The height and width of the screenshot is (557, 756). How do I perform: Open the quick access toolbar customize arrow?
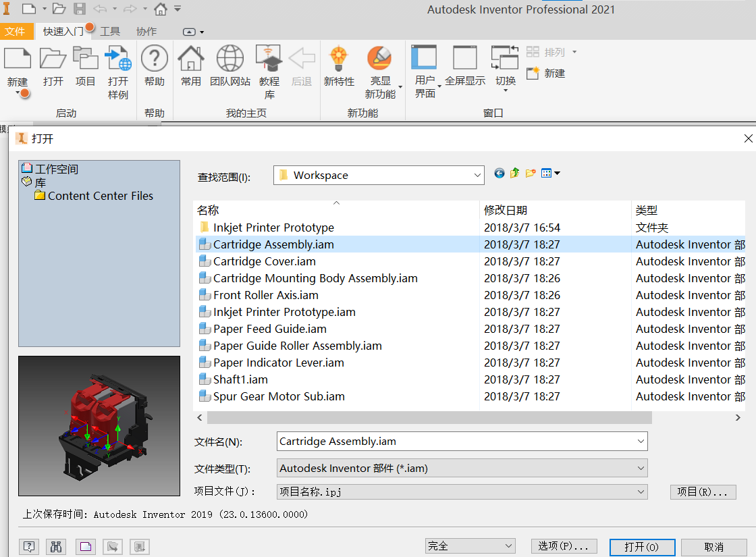pyautogui.click(x=178, y=9)
